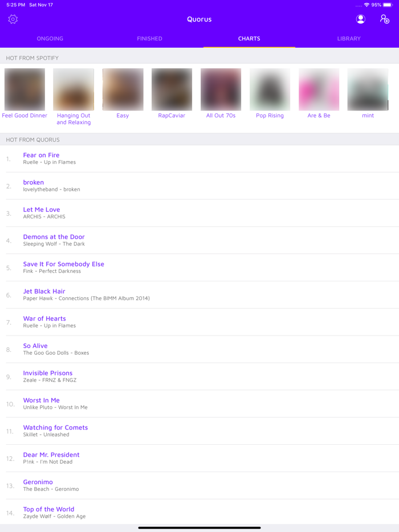Tap the All Out 70s label
Viewport: 399px width, 532px height.
(x=221, y=116)
